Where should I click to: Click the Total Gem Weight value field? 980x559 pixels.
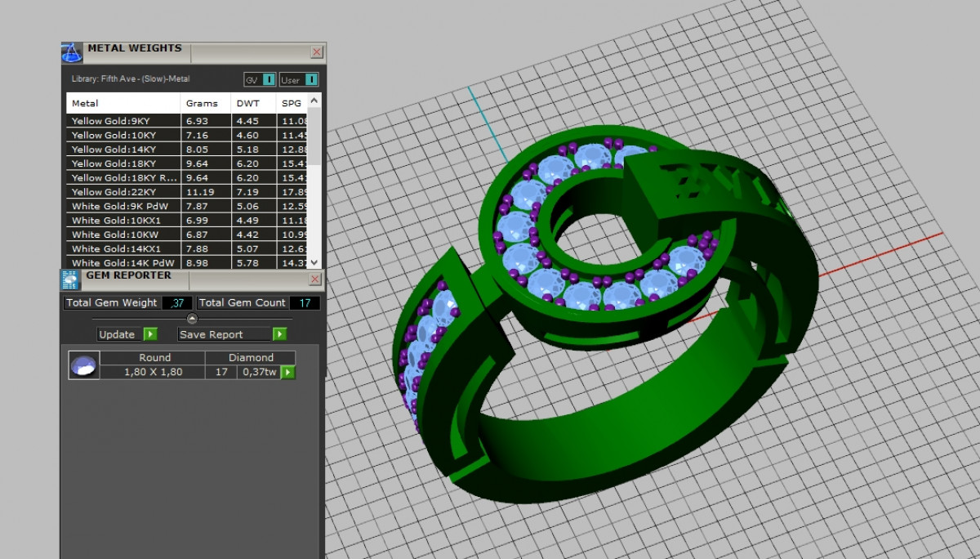176,303
